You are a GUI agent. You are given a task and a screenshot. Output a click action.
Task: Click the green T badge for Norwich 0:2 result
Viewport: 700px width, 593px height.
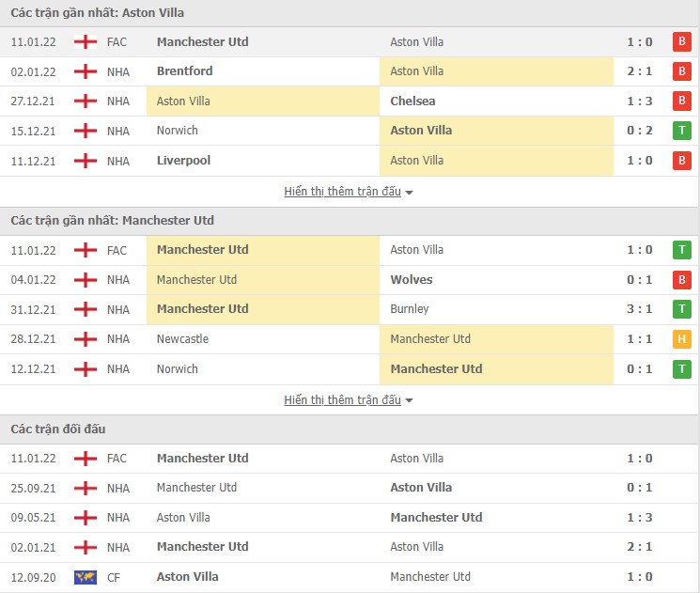(x=681, y=131)
